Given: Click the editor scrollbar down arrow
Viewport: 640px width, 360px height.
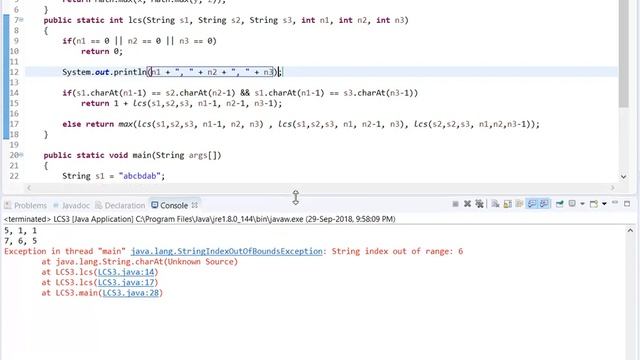Looking at the screenshot, I should [x=623, y=177].
